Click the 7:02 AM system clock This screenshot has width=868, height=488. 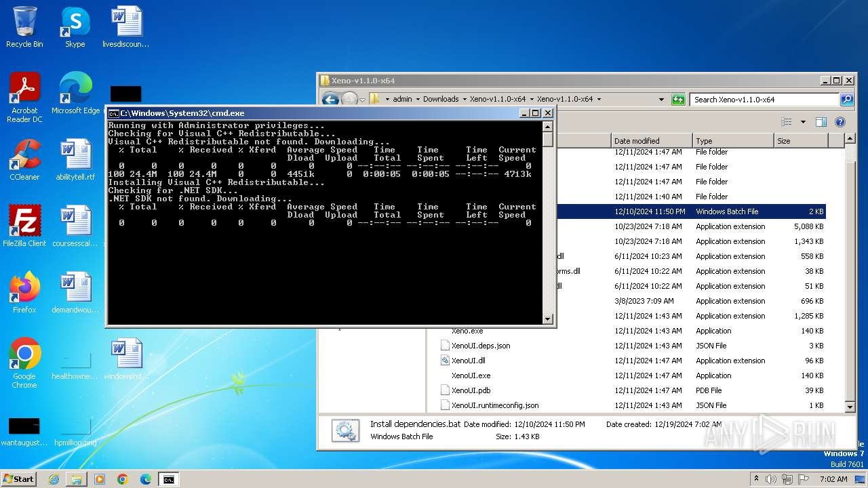point(833,479)
